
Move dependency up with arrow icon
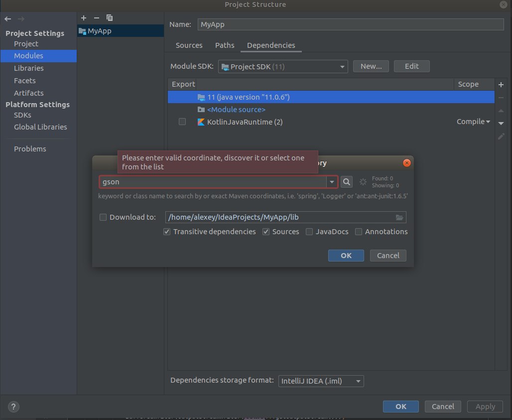point(501,111)
